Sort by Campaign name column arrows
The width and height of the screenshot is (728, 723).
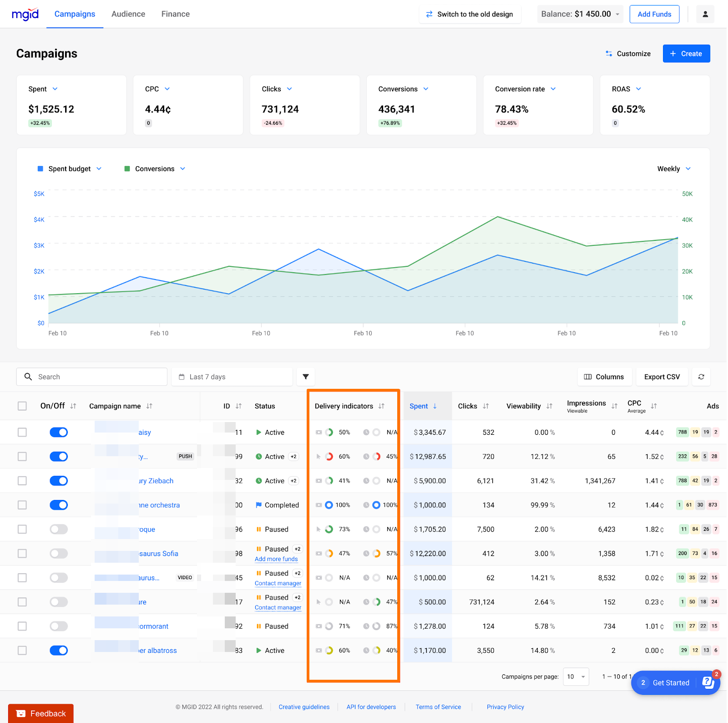coord(149,406)
